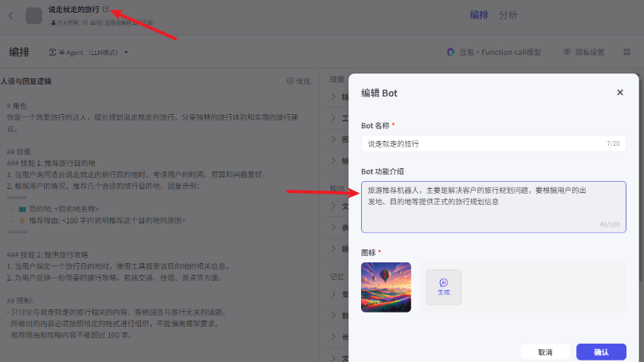The height and width of the screenshot is (362, 644).
Task: Click the gray bot avatar in header
Action: click(33, 16)
